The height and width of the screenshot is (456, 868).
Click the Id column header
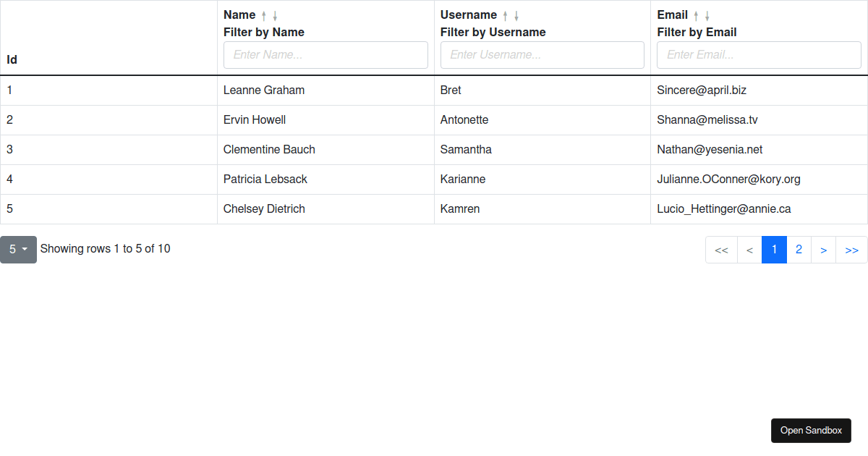coord(12,60)
